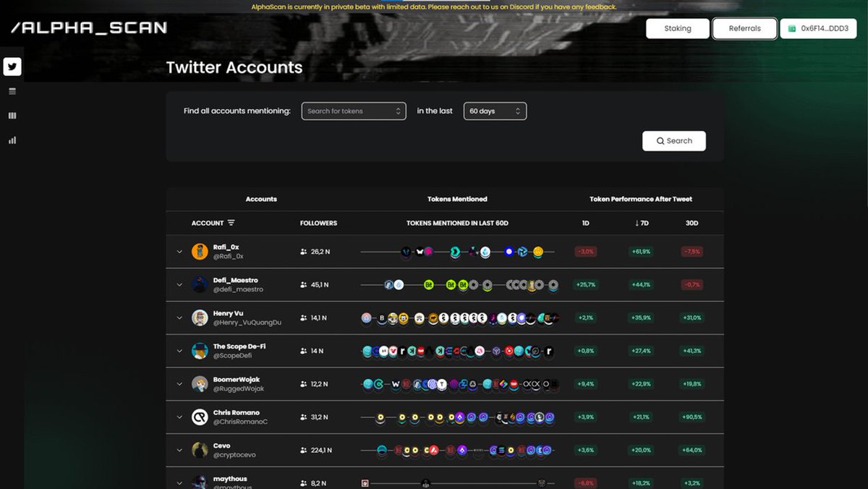Open the columns view icon in sidebar
This screenshot has height=489, width=868.
pyautogui.click(x=12, y=115)
